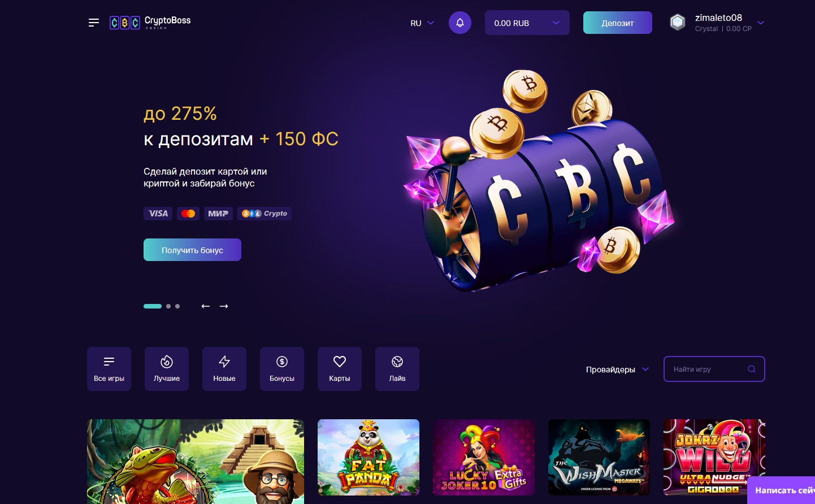This screenshot has height=504, width=815.
Task: Click the Депозит button
Action: coord(618,23)
